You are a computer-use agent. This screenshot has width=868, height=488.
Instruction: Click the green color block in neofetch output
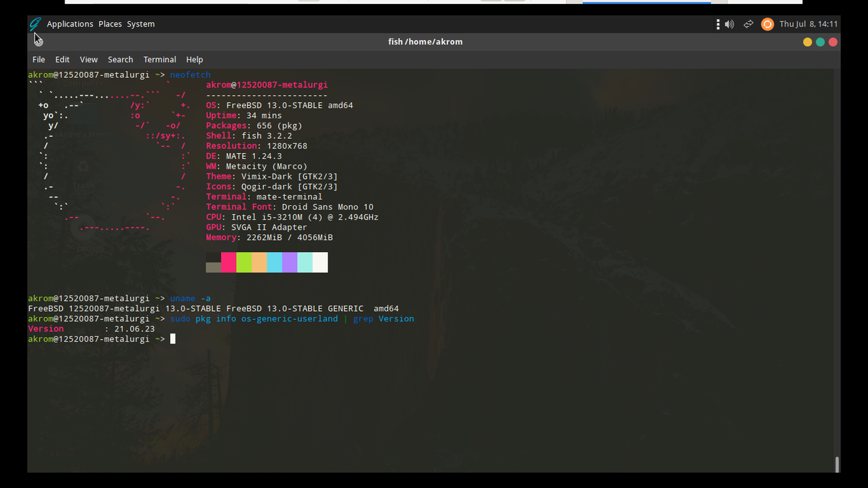coord(244,262)
